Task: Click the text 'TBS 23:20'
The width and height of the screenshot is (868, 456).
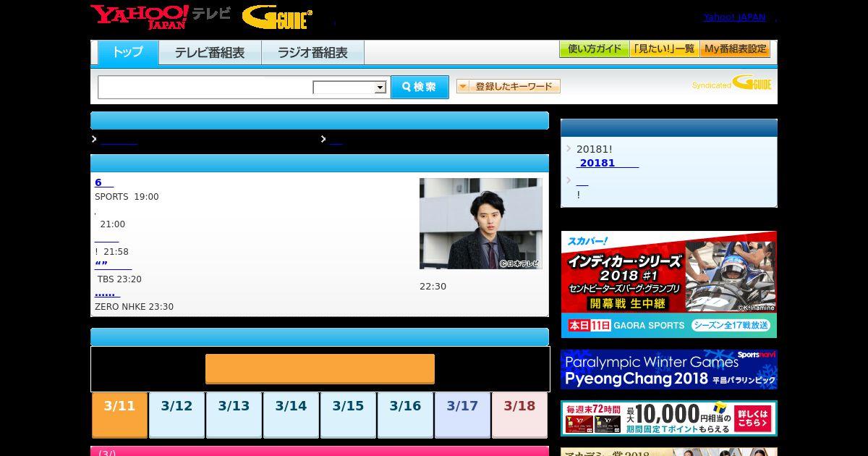Action: [x=119, y=279]
